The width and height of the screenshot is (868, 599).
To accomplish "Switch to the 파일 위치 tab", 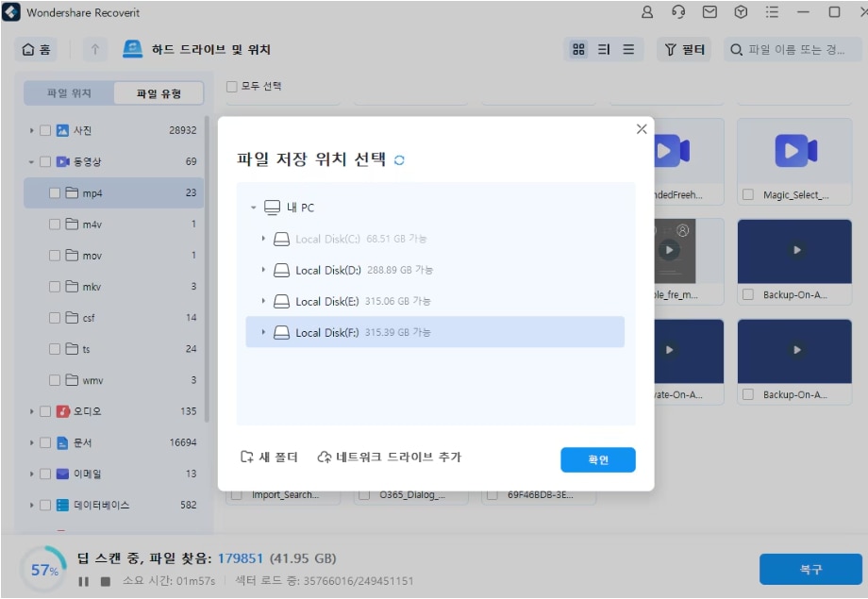I will click(x=70, y=93).
